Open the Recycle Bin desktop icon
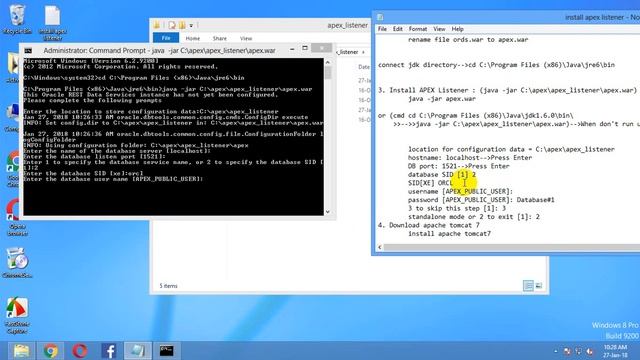Viewport: 640px width, 360px height. coord(17,19)
